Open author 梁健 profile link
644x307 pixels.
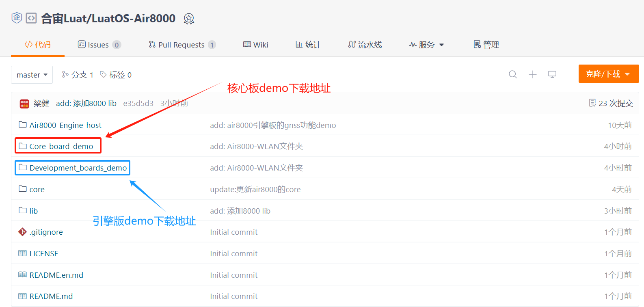tap(41, 103)
